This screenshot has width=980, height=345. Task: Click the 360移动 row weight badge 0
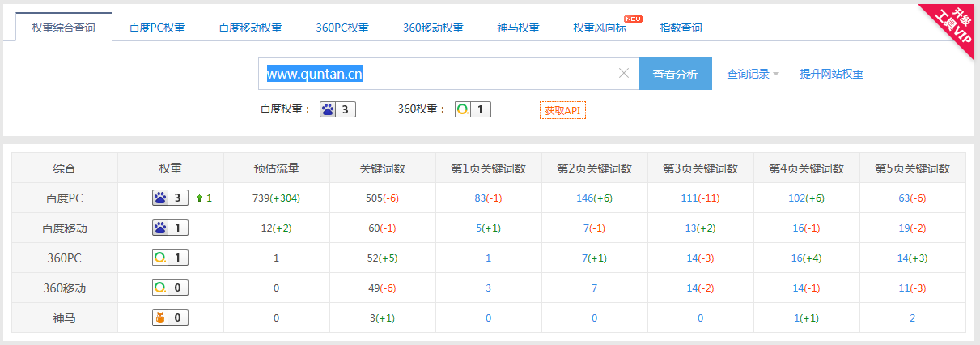click(x=171, y=287)
